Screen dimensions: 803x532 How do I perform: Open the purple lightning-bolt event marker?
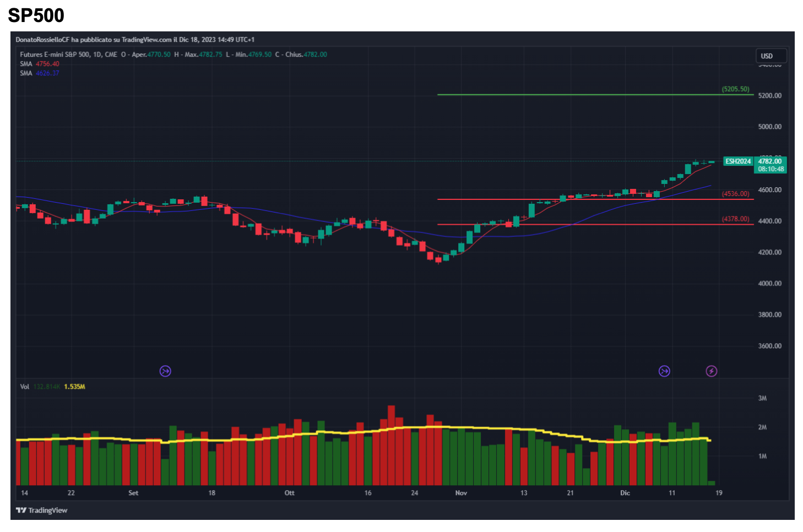[712, 371]
